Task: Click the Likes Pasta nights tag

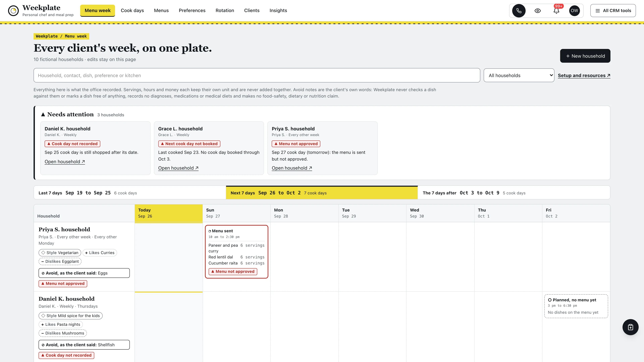Action: [61, 324]
